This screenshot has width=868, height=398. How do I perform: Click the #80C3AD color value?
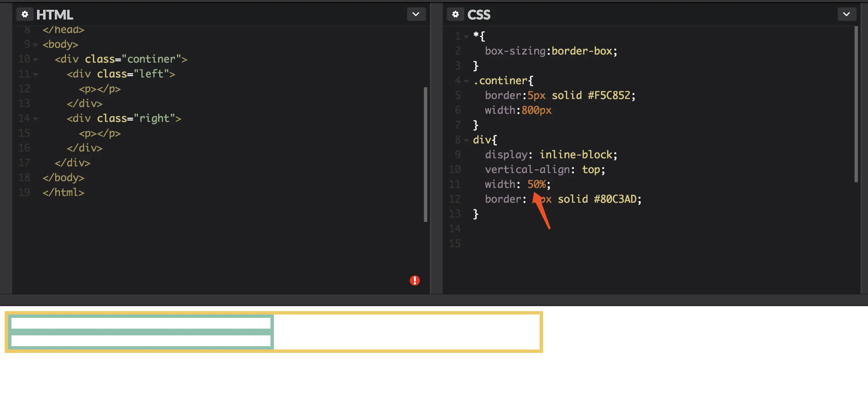(x=615, y=199)
